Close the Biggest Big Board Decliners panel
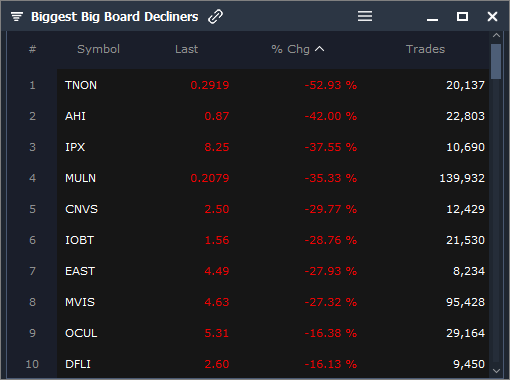The width and height of the screenshot is (510, 380). click(492, 16)
